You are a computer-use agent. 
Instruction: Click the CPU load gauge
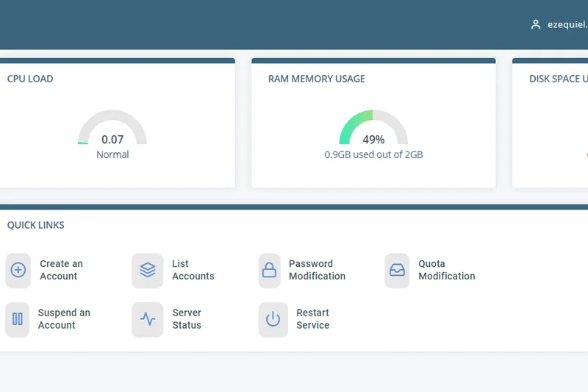[112, 126]
